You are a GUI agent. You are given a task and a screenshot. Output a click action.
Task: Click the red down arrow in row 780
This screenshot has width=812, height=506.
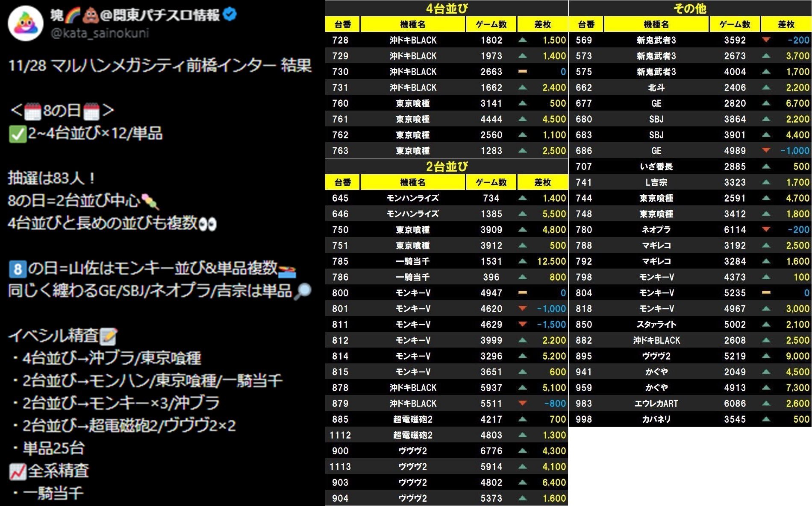click(x=766, y=229)
